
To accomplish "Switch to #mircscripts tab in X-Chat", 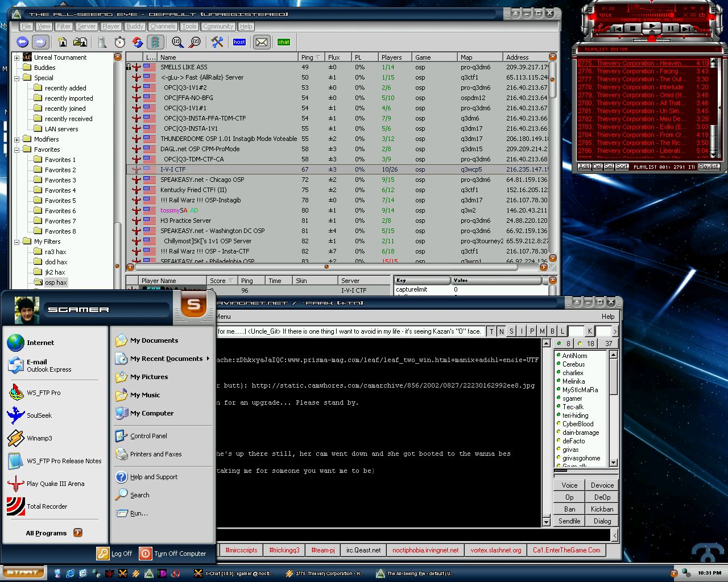I will click(x=241, y=550).
